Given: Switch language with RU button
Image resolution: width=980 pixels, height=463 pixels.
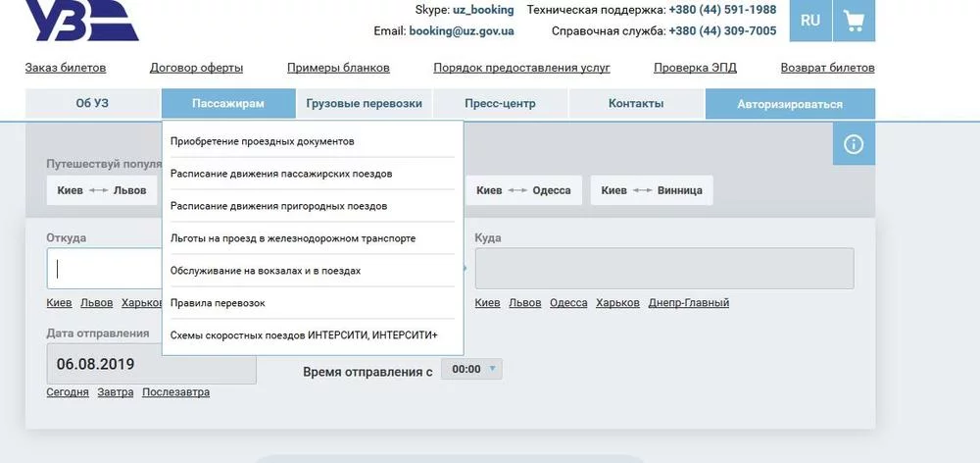Looking at the screenshot, I should pyautogui.click(x=810, y=21).
